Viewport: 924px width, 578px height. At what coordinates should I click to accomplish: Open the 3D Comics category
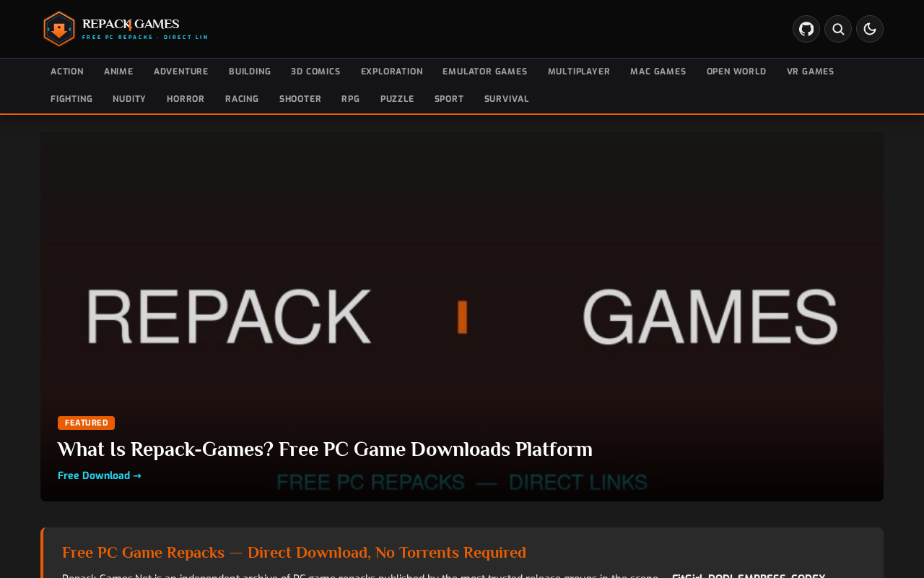click(315, 72)
